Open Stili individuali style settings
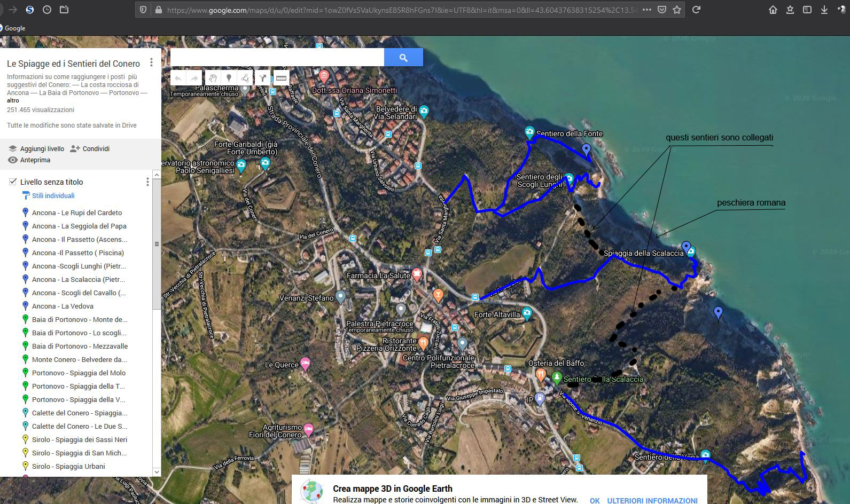 click(53, 195)
